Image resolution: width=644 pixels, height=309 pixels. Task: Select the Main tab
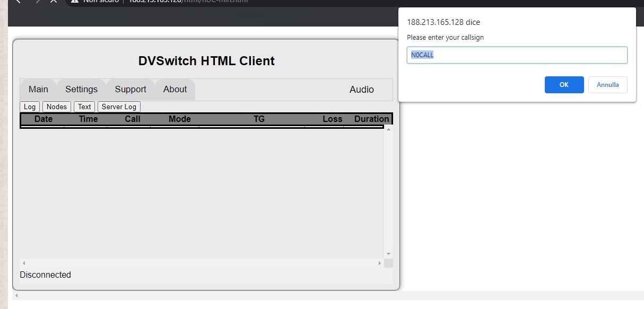38,89
